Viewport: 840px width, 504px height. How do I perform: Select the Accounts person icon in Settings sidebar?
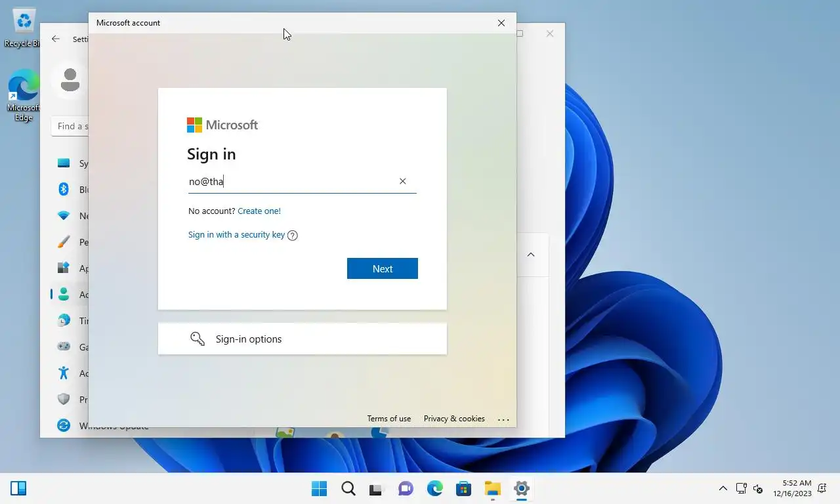(64, 295)
